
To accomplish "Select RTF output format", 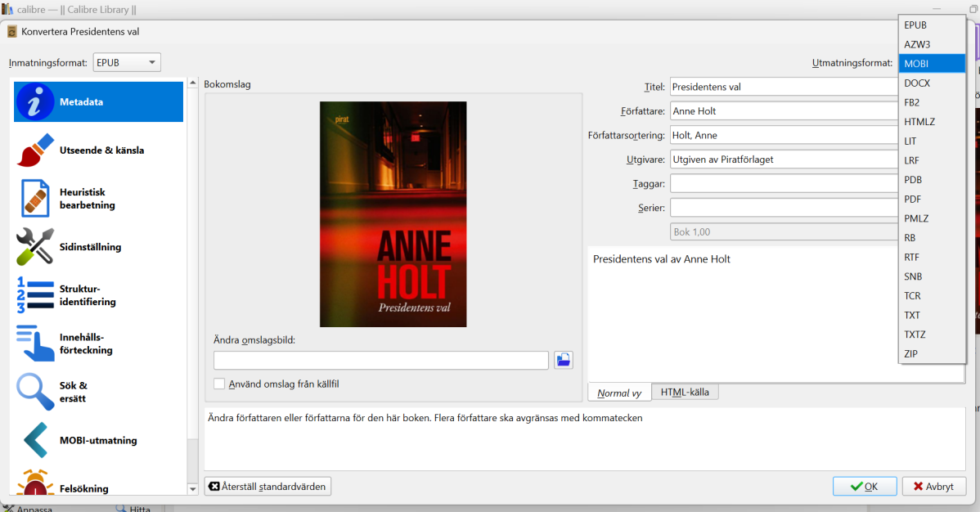I will tap(932, 258).
